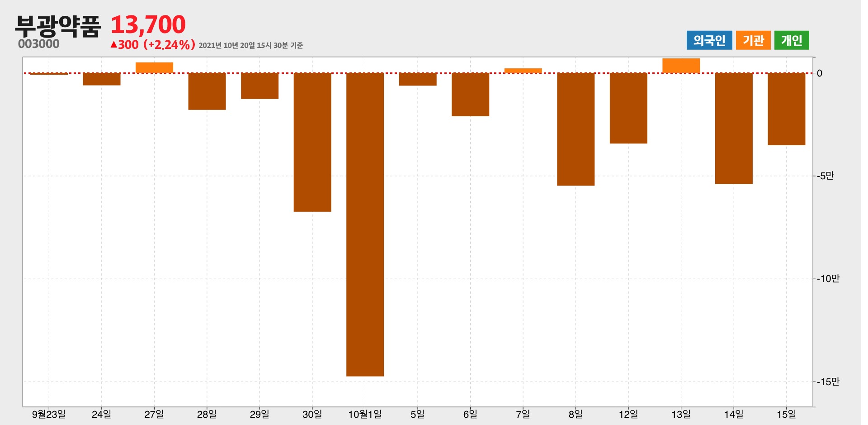Image resolution: width=868 pixels, height=425 pixels.
Task: Click the bar for 6일
Action: pyautogui.click(x=470, y=95)
